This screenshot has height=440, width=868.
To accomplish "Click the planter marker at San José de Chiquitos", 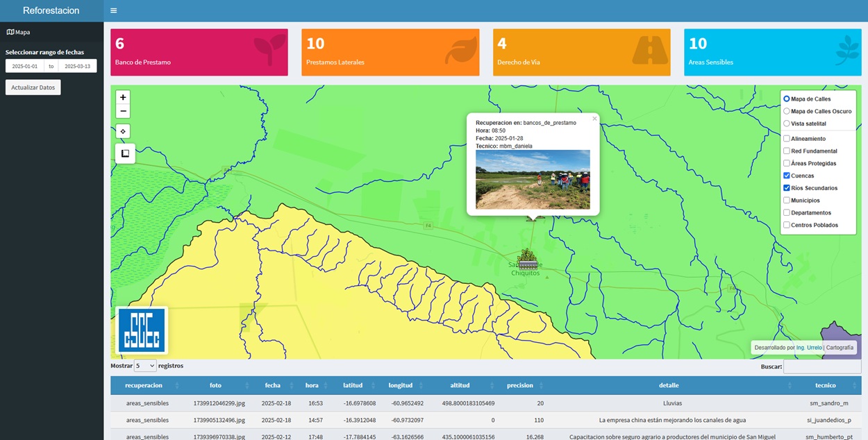I will point(528,260).
